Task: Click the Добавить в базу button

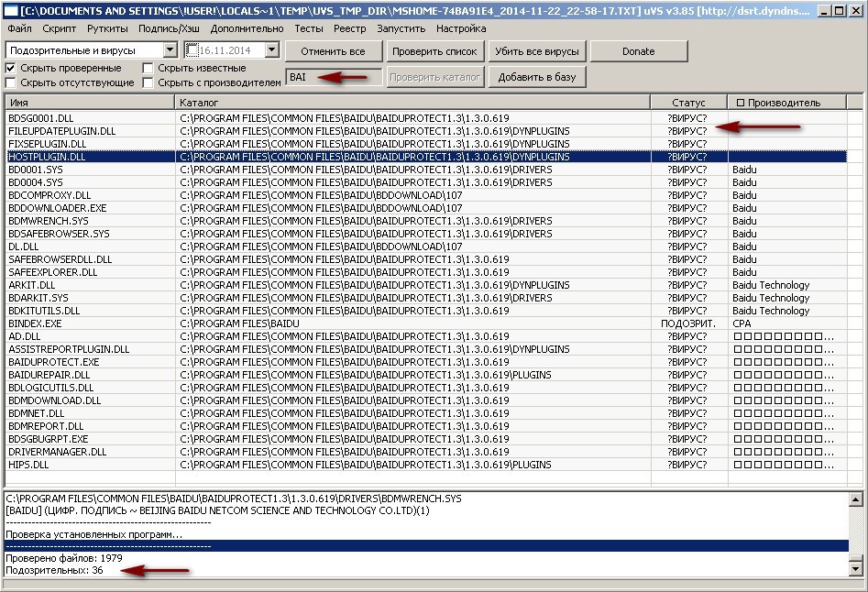Action: [537, 77]
